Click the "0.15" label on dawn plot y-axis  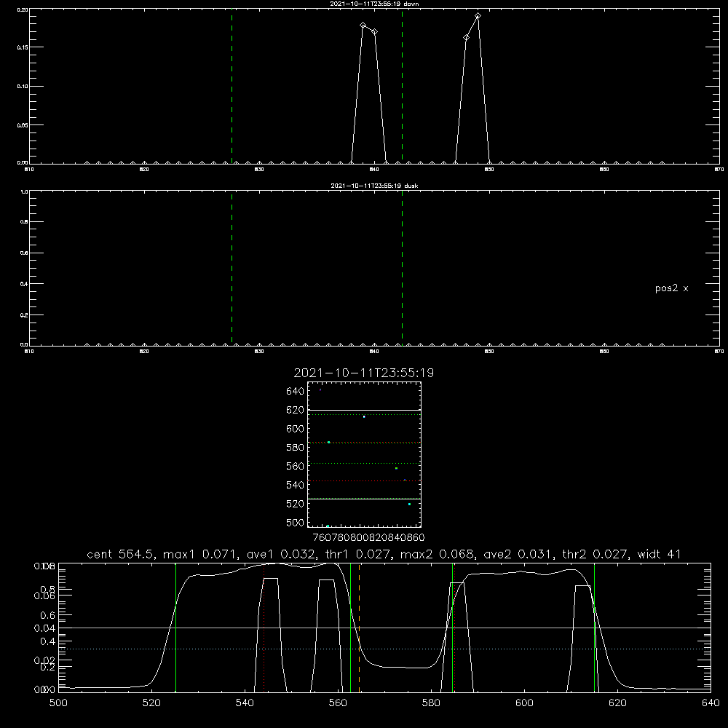tap(23, 47)
